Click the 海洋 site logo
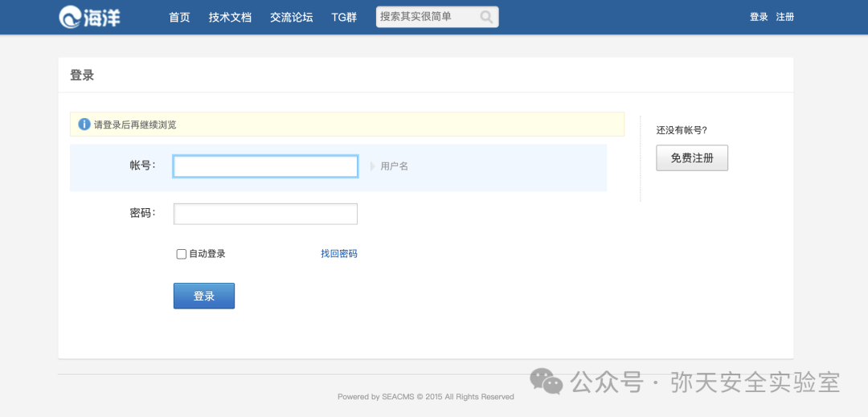Viewport: 868px width, 417px height. (x=90, y=17)
